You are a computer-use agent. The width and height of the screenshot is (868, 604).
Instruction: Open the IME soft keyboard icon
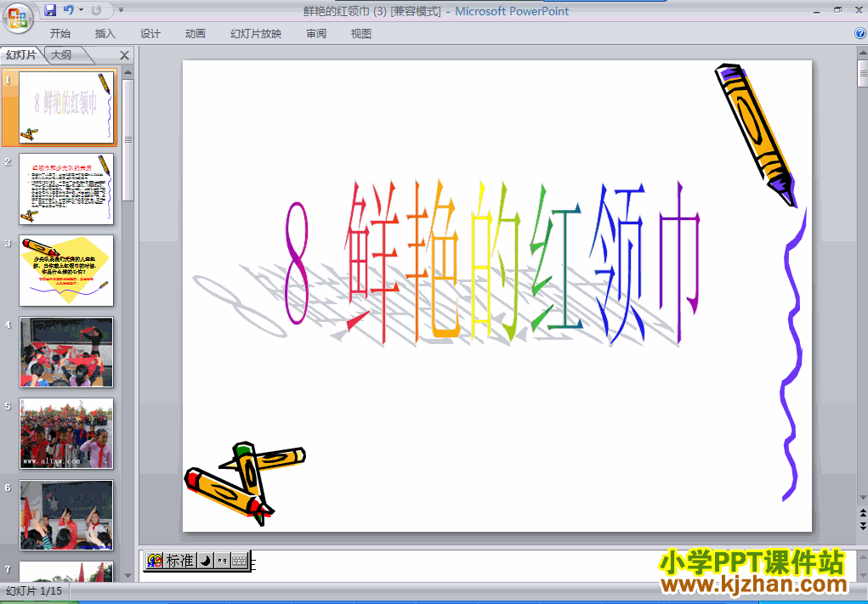[x=239, y=561]
